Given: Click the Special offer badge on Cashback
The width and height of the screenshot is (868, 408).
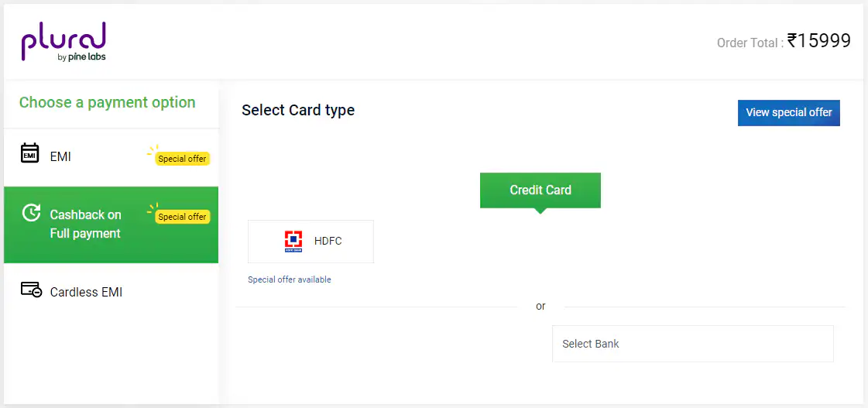Looking at the screenshot, I should [182, 217].
